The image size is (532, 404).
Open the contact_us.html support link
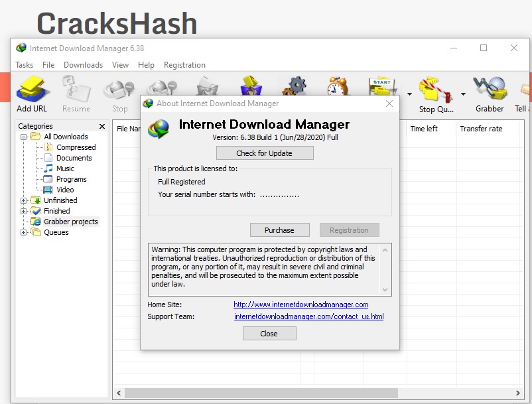click(x=308, y=316)
